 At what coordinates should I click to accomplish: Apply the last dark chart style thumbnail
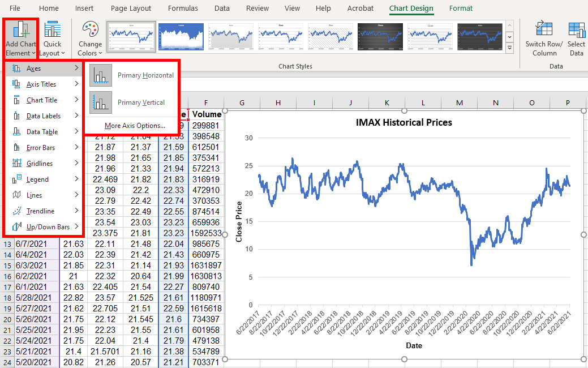click(x=480, y=36)
